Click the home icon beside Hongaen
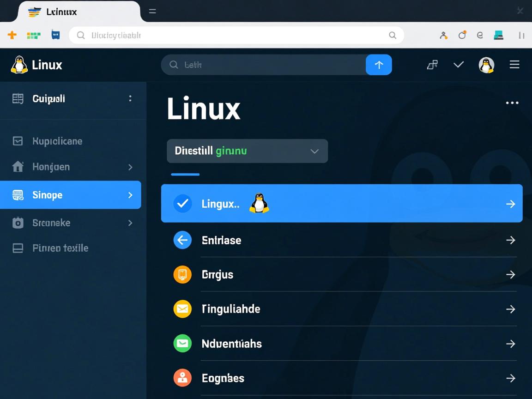The height and width of the screenshot is (399, 532). (18, 167)
